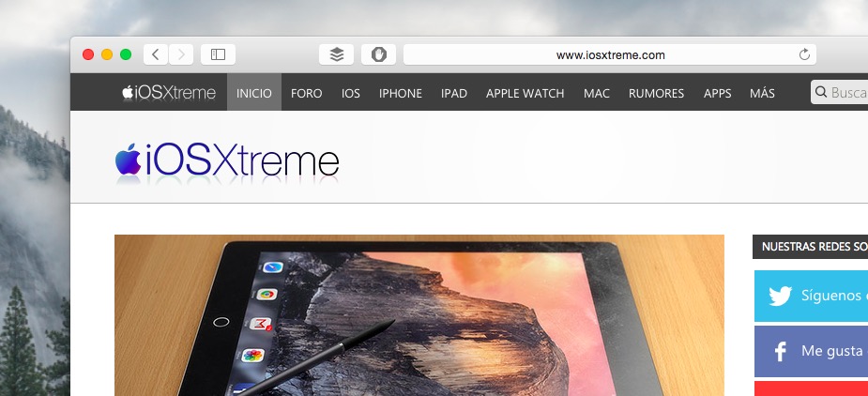Screen dimensions: 868x396
Task: Focus the www.iosxtreme.com address bar
Action: tap(610, 54)
